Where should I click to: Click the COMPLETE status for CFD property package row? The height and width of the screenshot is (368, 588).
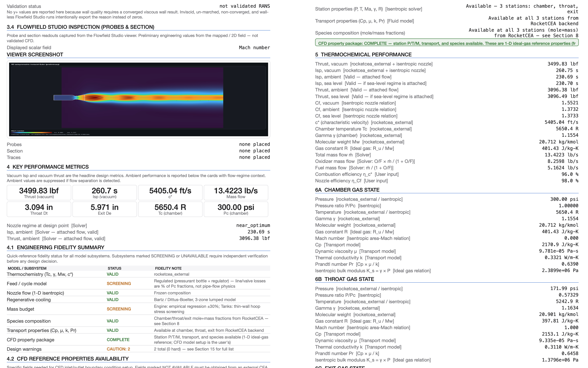[118, 339]
